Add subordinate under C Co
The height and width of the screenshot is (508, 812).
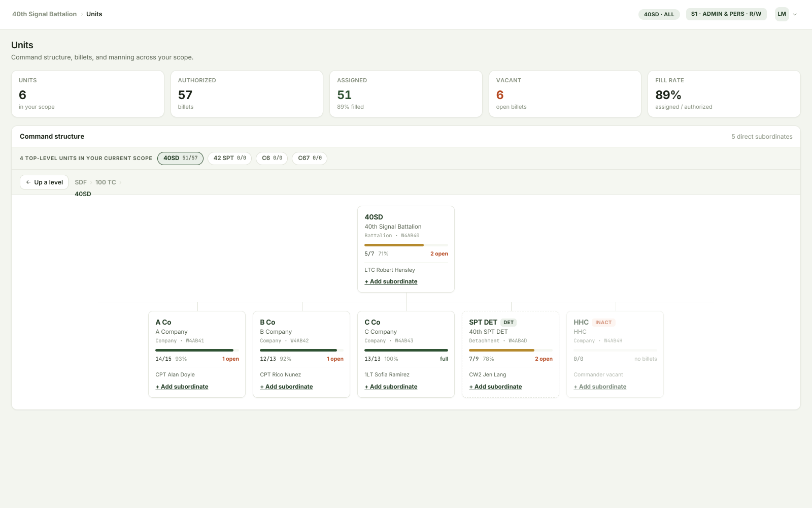point(391,387)
